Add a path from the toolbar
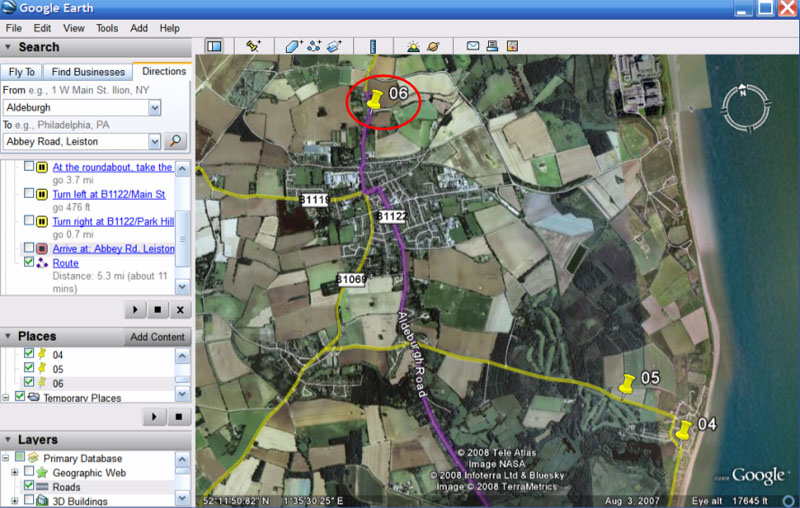800x508 pixels. pos(314,46)
